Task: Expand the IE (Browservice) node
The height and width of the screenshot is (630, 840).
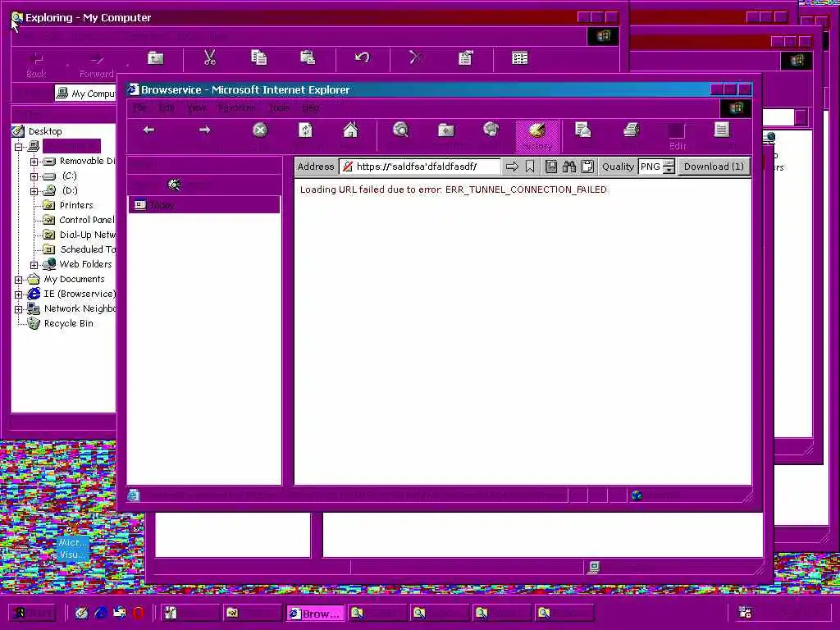Action: click(x=19, y=294)
